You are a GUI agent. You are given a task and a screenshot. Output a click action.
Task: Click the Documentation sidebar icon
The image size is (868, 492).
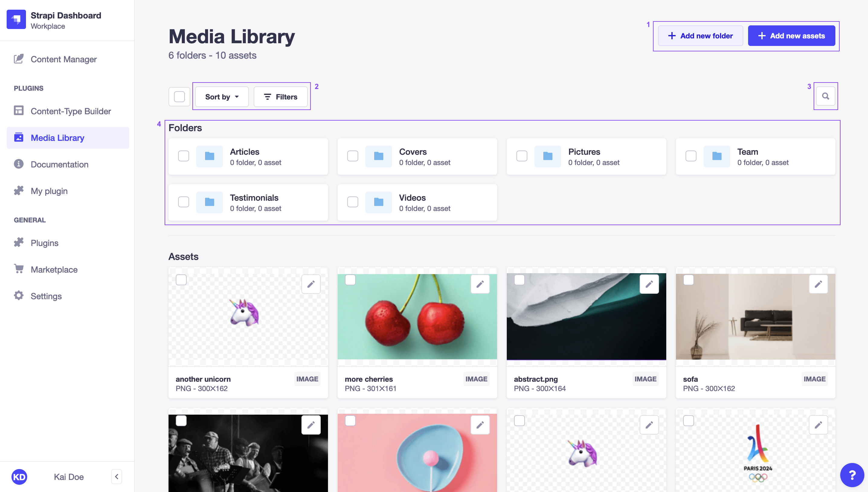pos(19,164)
